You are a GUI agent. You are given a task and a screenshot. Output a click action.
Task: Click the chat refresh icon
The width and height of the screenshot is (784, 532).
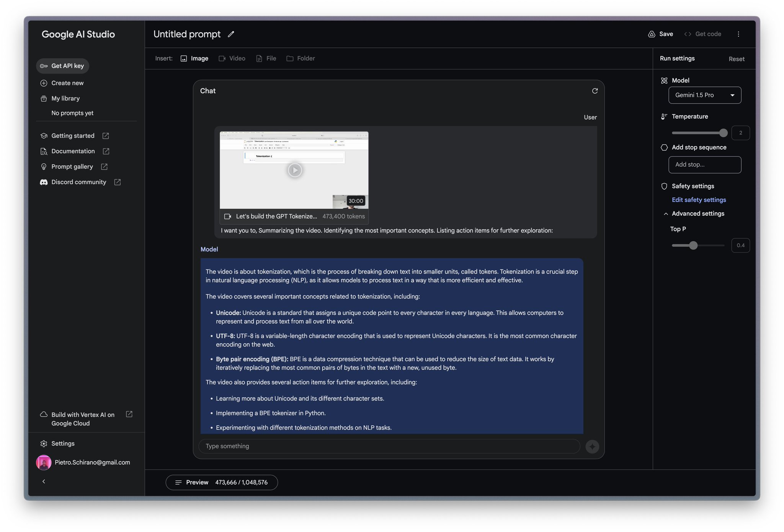click(x=595, y=91)
